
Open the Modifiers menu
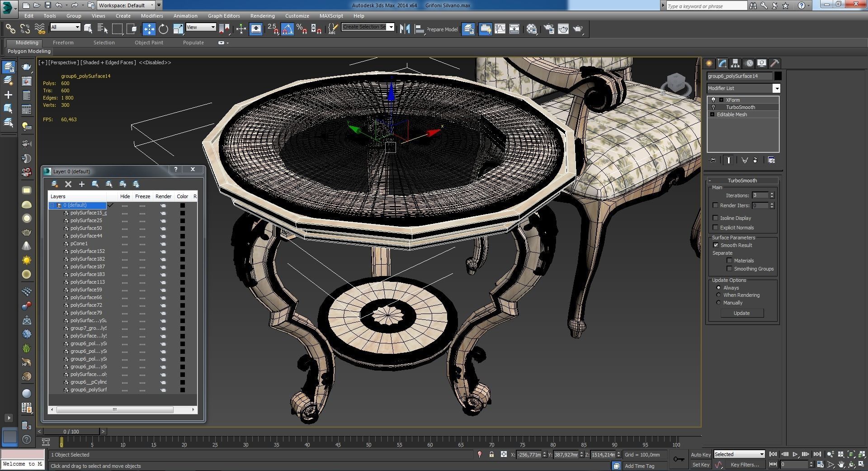(x=152, y=16)
